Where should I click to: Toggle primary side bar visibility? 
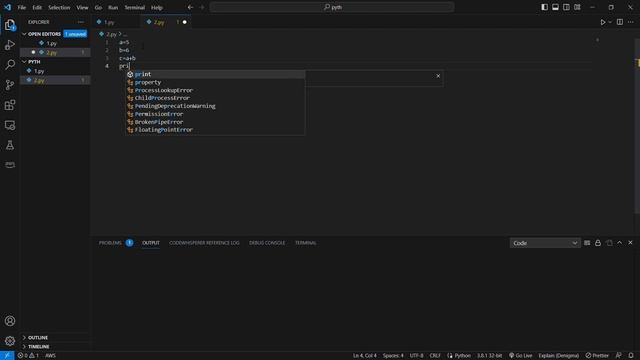(544, 7)
